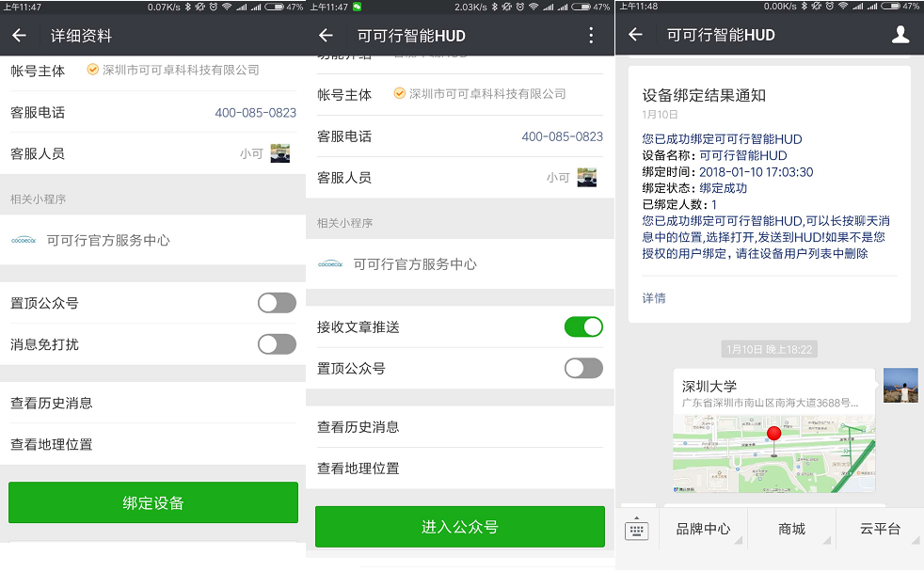
Task: Open the 详情 link in the notification card
Action: point(654,298)
